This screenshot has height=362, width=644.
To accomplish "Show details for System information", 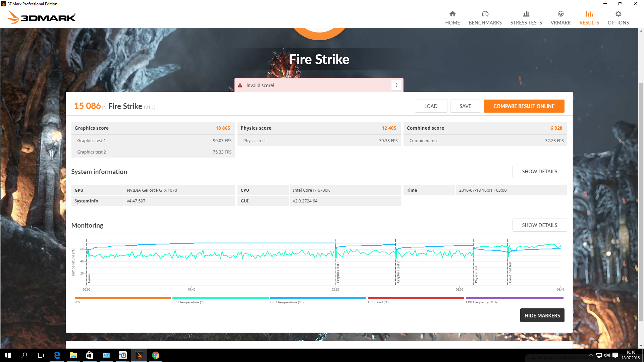I will click(539, 171).
